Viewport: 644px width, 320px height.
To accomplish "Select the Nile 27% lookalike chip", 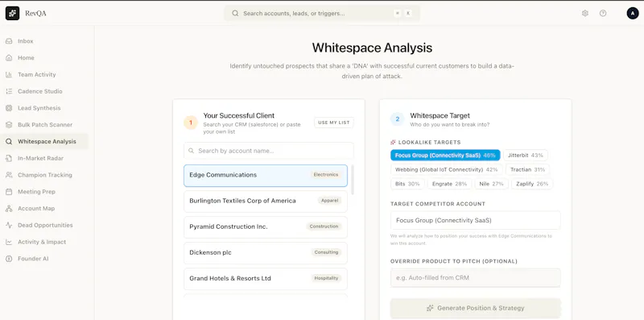I will tap(491, 184).
